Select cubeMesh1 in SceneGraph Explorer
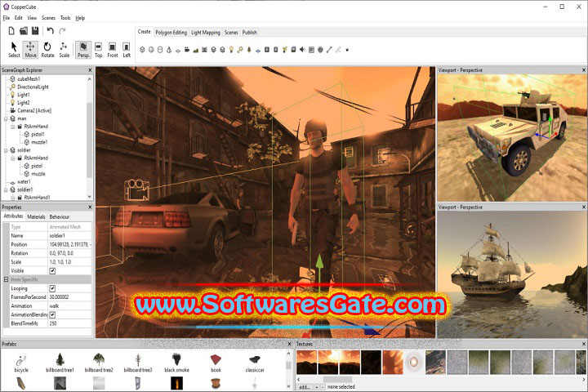This screenshot has height=392, width=588. [29, 78]
